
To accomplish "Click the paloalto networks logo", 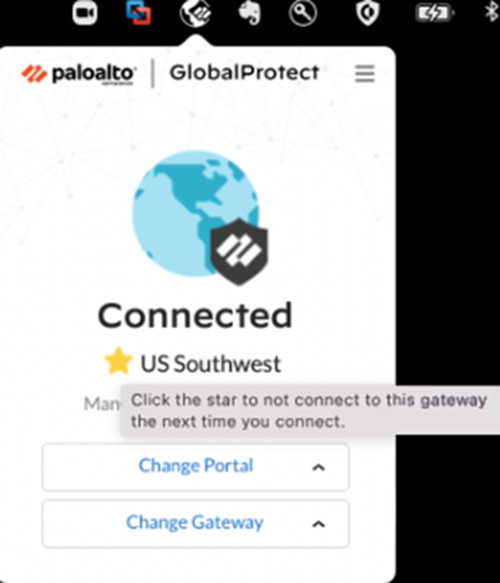I will (x=79, y=74).
